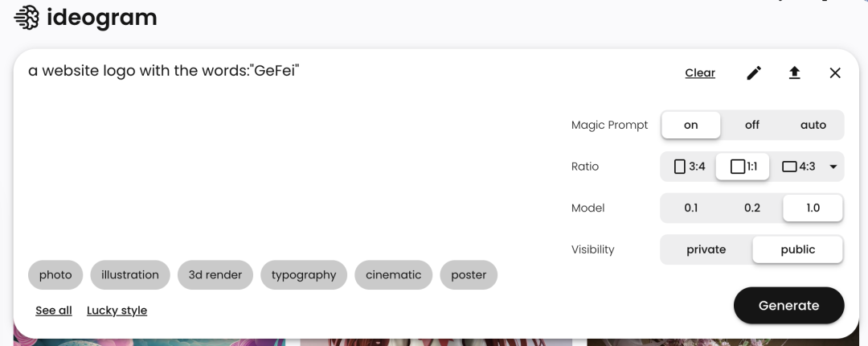Select the 3:4 aspect ratio
868x346 pixels.
[x=690, y=167]
